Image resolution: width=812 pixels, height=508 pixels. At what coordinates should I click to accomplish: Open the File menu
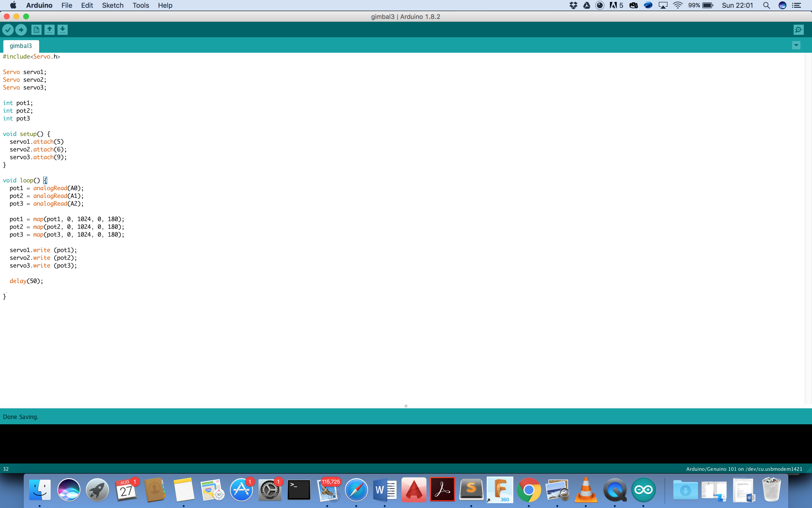tap(67, 5)
